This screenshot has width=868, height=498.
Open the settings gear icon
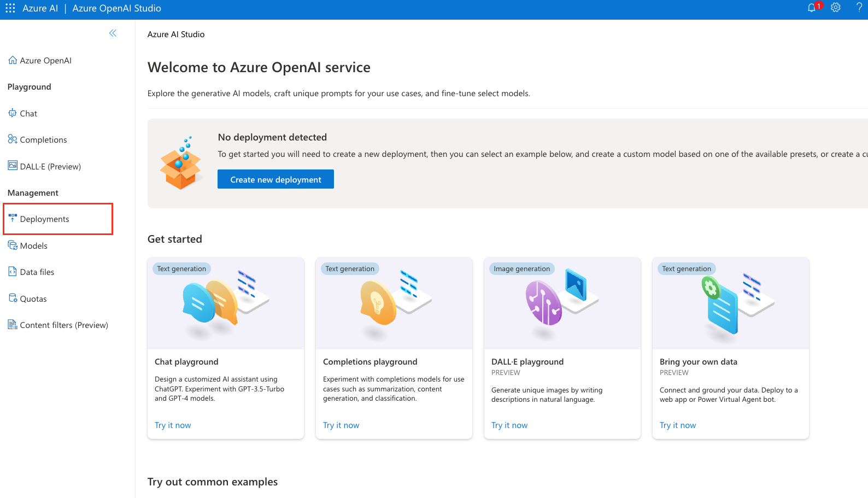coord(836,8)
